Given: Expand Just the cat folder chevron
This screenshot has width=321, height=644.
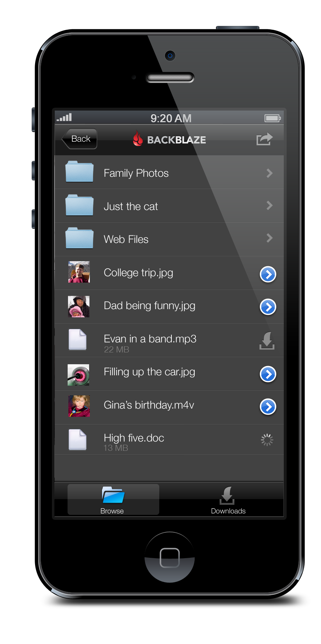Looking at the screenshot, I should pos(269,205).
